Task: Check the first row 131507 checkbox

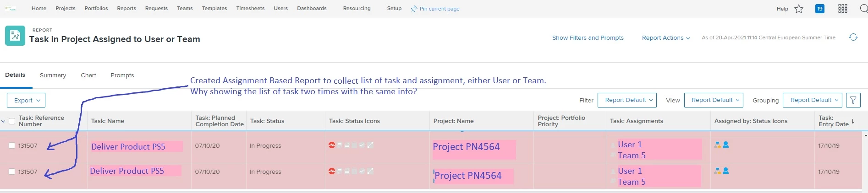Action: [x=12, y=145]
